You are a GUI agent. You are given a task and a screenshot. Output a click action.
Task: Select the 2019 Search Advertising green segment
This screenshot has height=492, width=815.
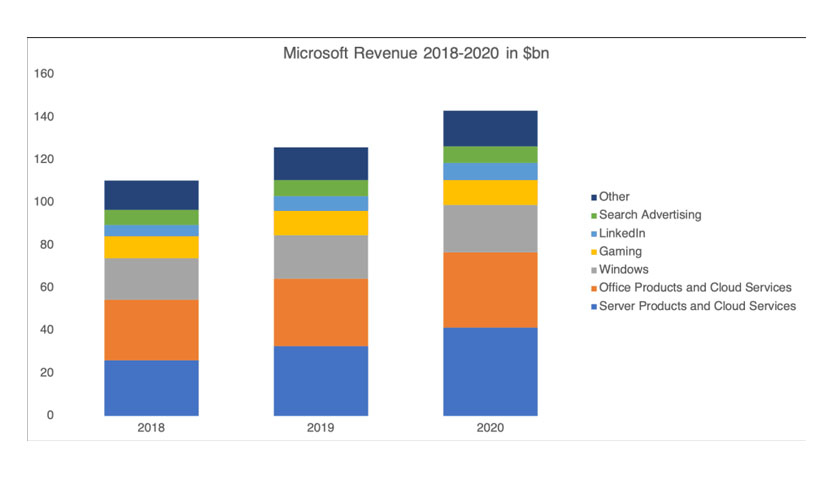coord(321,188)
